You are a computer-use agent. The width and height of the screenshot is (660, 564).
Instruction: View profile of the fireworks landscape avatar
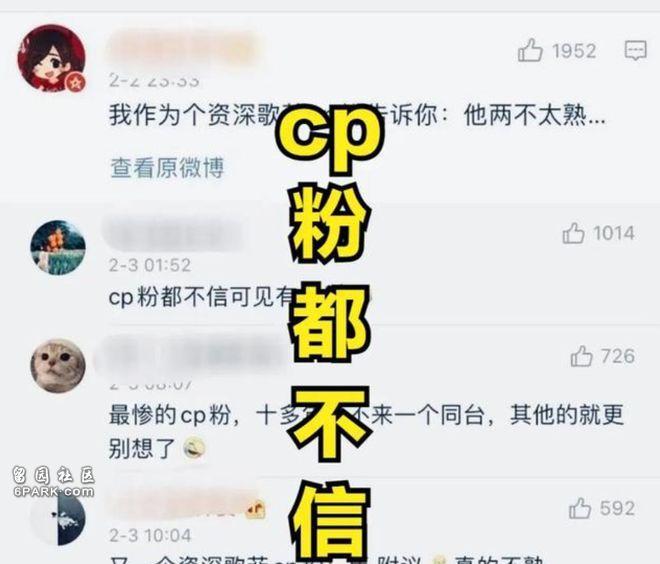point(58,247)
